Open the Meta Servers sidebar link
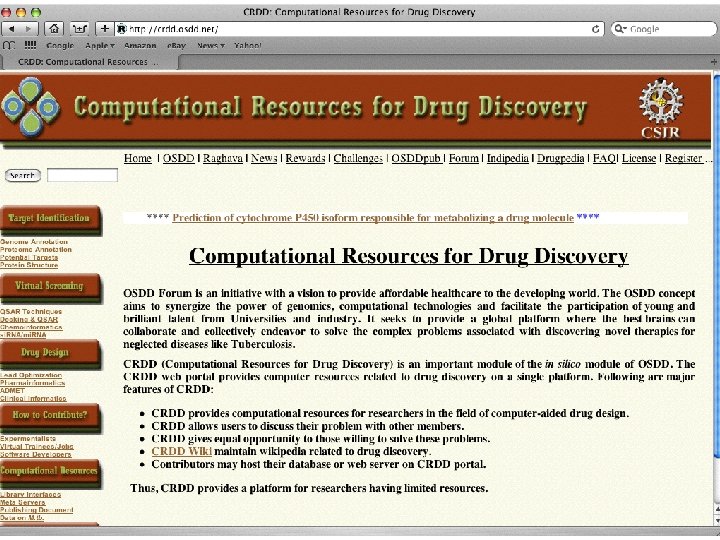Screen dimensions: 720x540 coord(23,502)
